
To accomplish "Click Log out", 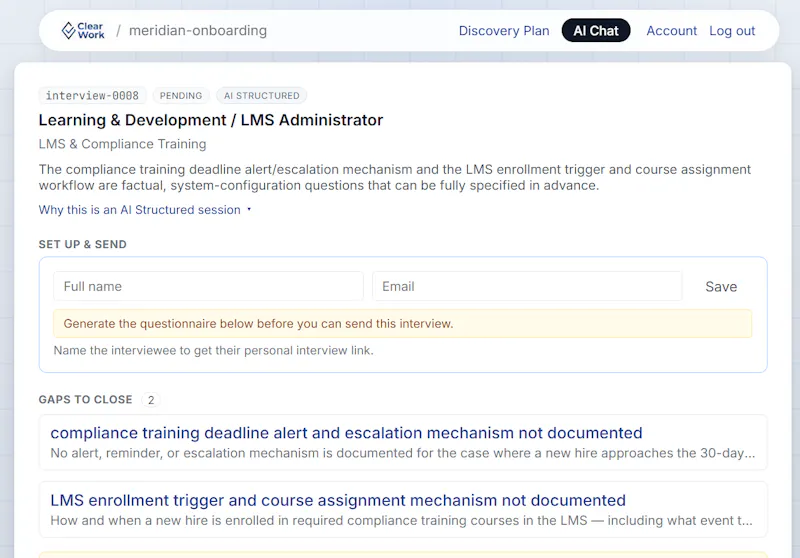I will [732, 31].
